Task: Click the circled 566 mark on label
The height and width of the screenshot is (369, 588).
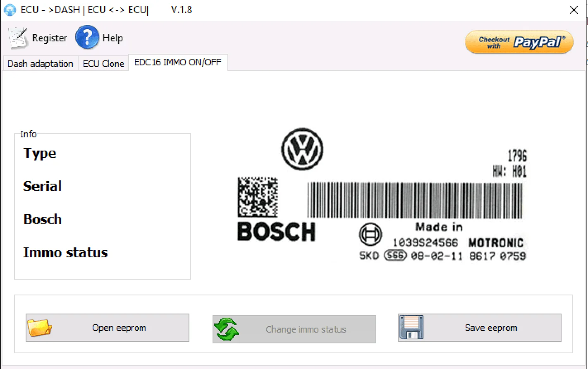Action: tap(395, 256)
